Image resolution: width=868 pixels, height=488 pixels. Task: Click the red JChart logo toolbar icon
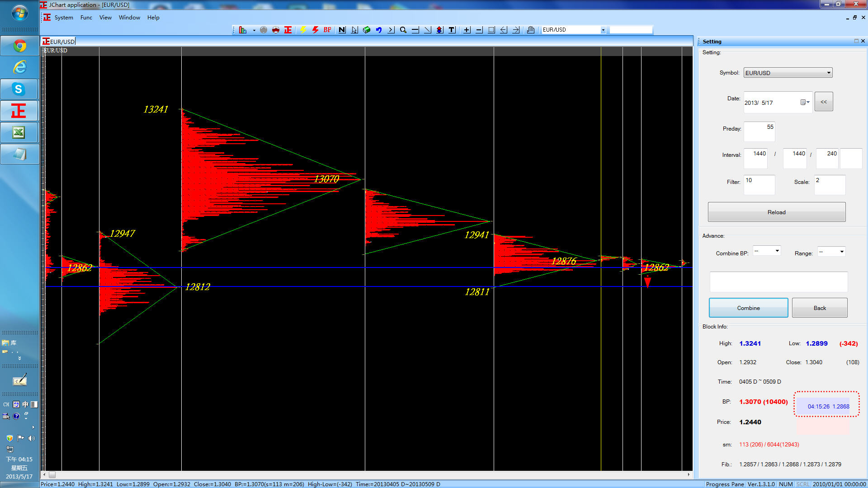(288, 30)
